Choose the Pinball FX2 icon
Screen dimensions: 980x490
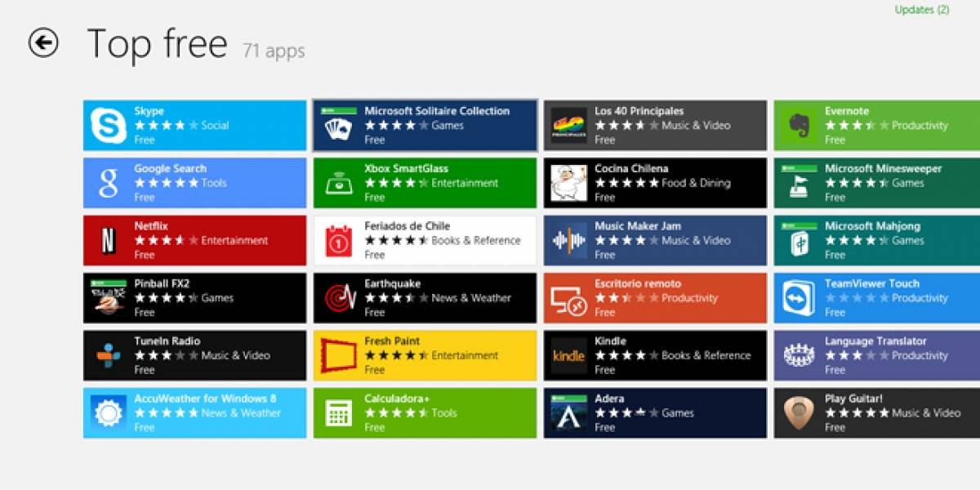pyautogui.click(x=109, y=298)
